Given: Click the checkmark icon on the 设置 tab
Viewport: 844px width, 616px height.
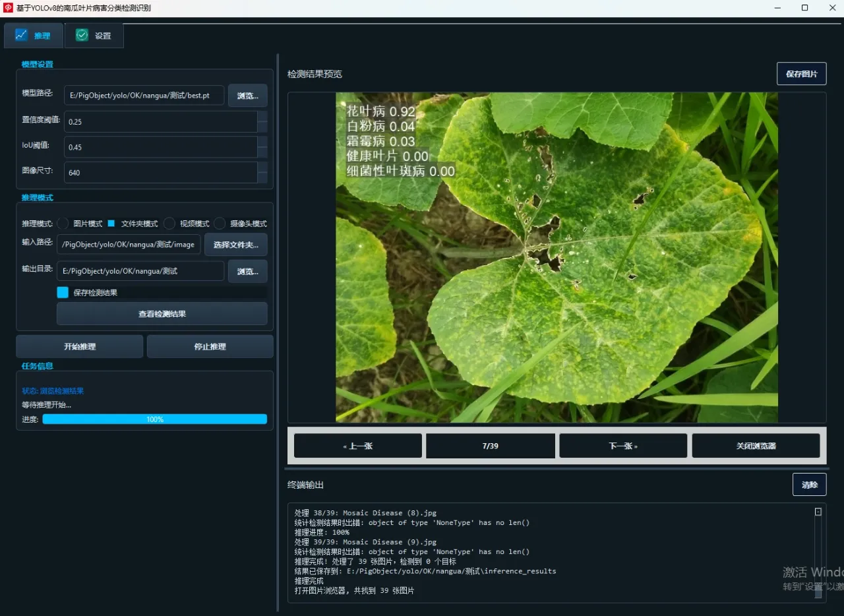Looking at the screenshot, I should 82,35.
